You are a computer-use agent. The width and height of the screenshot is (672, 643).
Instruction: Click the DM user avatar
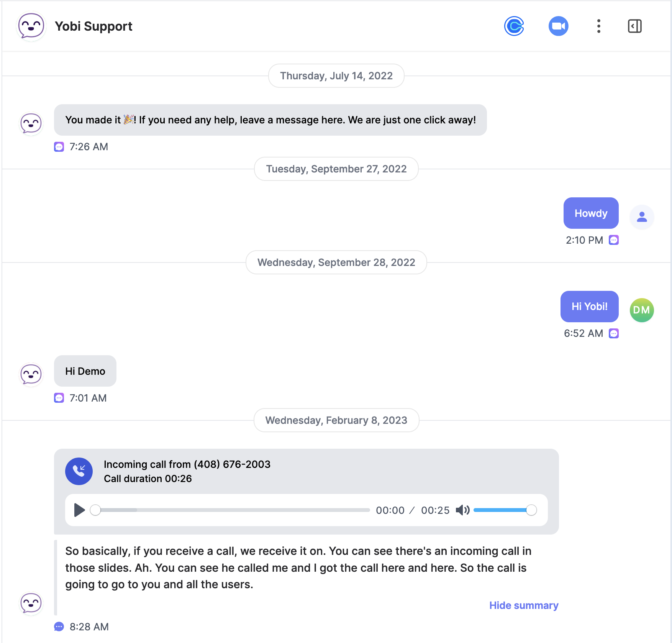642,310
